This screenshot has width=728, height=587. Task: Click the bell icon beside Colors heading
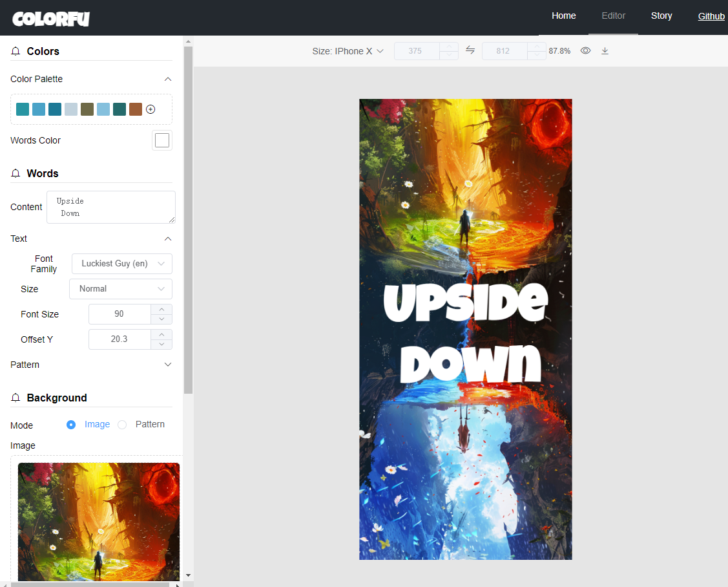click(16, 51)
